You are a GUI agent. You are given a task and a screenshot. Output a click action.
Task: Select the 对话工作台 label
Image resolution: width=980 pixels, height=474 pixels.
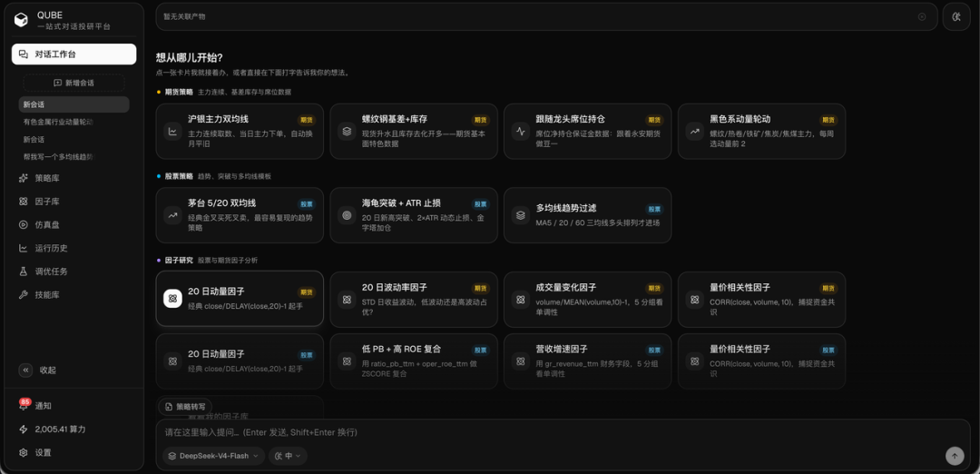[x=55, y=54]
